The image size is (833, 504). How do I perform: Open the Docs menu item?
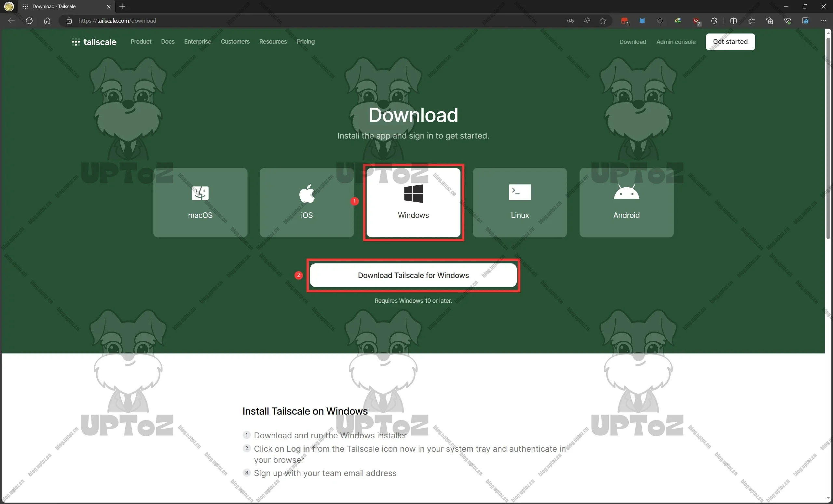pyautogui.click(x=168, y=42)
